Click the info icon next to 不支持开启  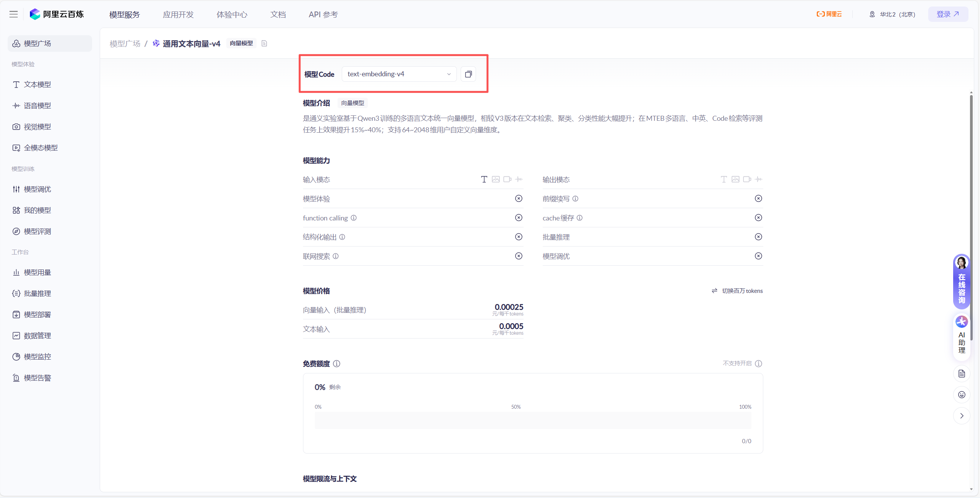758,363
